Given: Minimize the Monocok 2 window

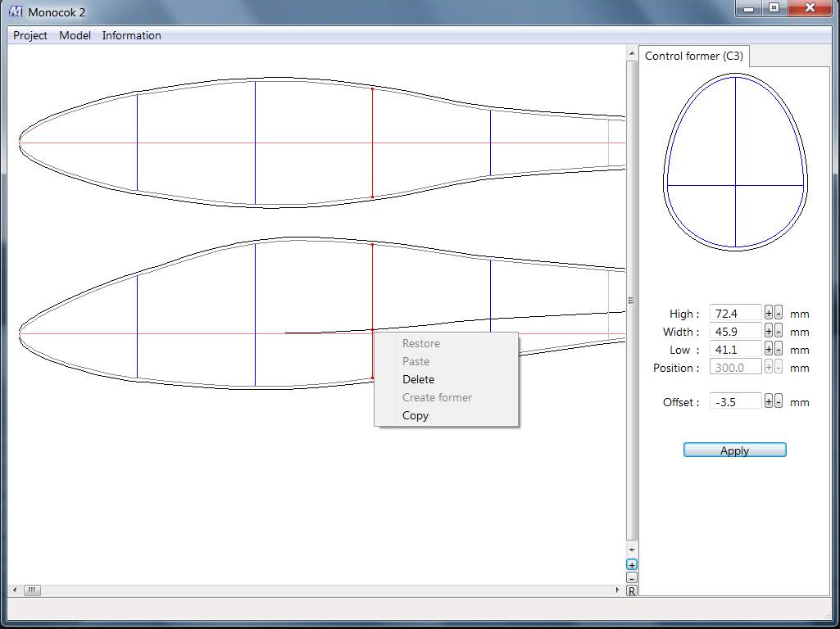Looking at the screenshot, I should coord(749,8).
